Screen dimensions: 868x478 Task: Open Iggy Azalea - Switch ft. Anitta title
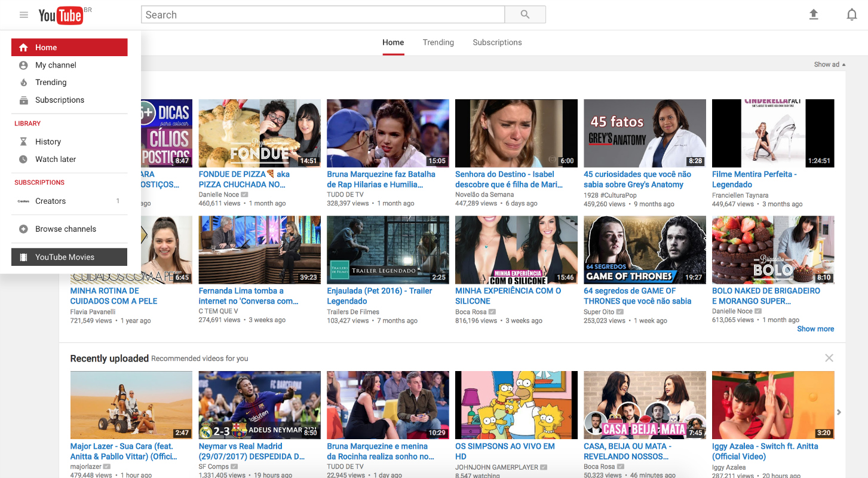click(x=765, y=451)
